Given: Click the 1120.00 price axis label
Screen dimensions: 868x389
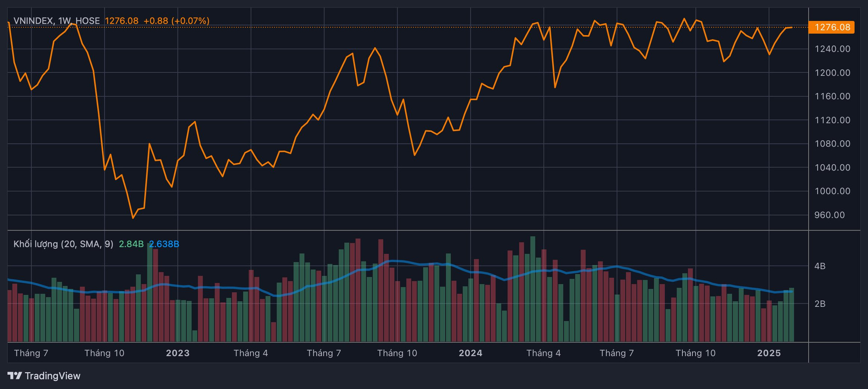Looking at the screenshot, I should tap(832, 120).
